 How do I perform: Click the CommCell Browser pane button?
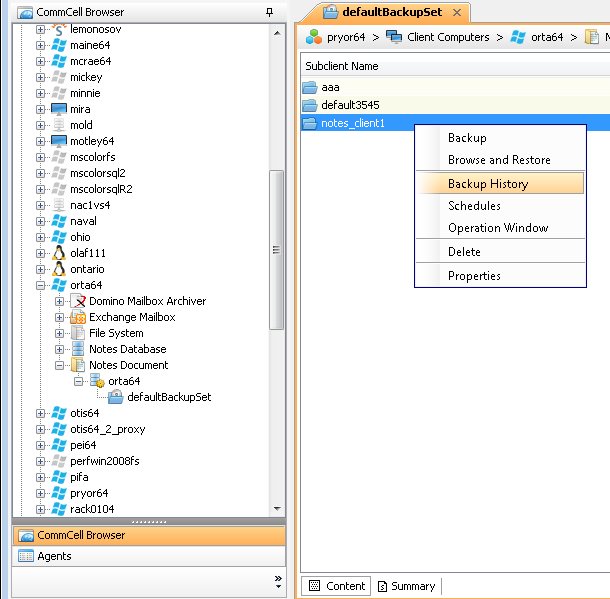pos(149,535)
